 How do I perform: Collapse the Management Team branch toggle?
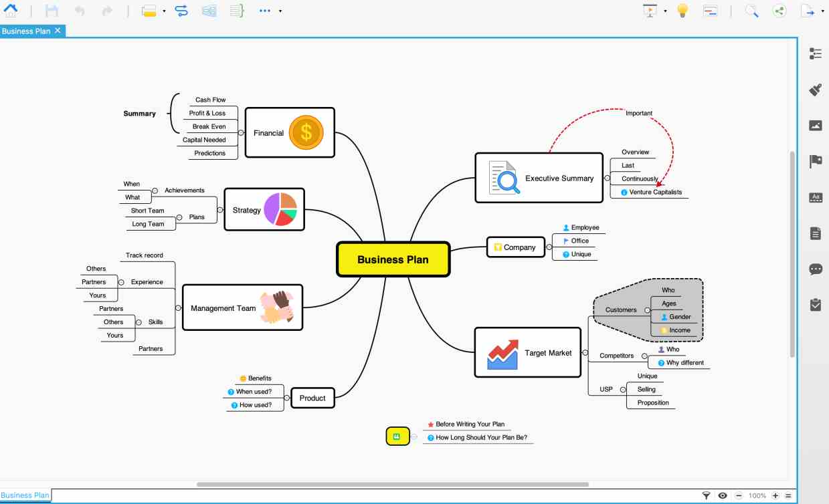point(178,308)
